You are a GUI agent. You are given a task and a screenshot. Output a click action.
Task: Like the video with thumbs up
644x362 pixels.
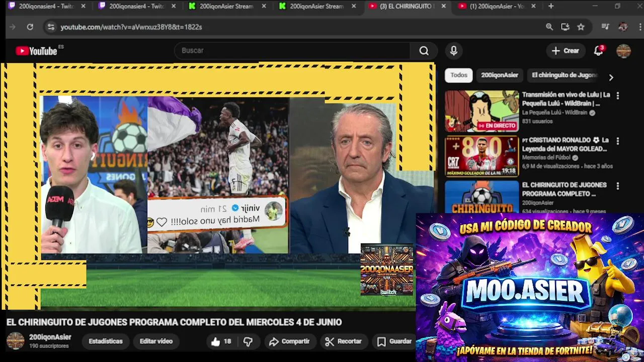click(221, 341)
